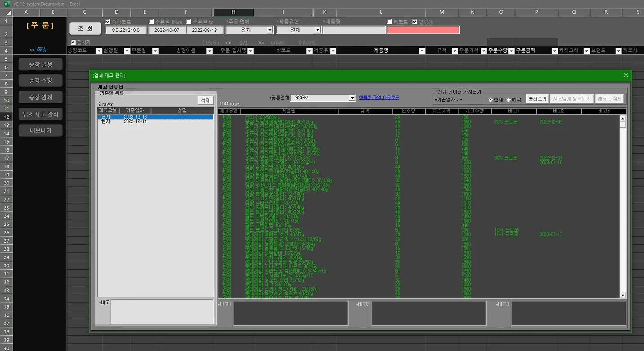Image resolution: width=644 pixels, height=351 pixels.
Task: Select Excel column H header
Action: [233, 13]
